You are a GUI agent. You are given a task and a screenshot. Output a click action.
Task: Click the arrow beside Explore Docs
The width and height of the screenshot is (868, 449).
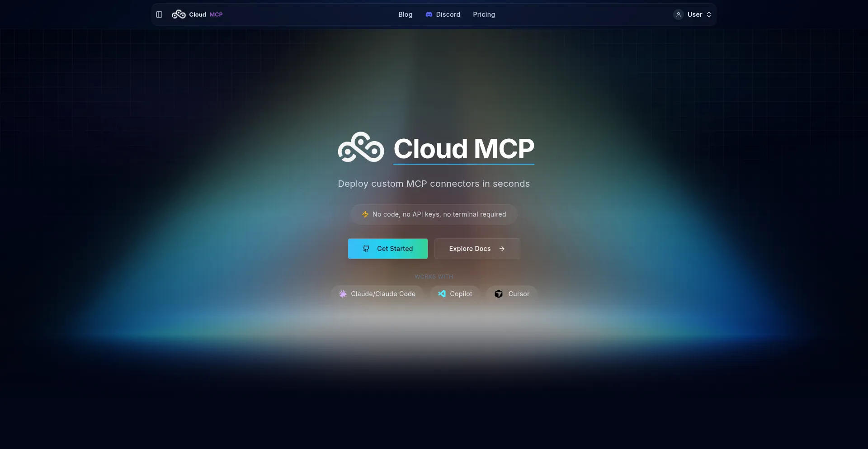coord(502,249)
